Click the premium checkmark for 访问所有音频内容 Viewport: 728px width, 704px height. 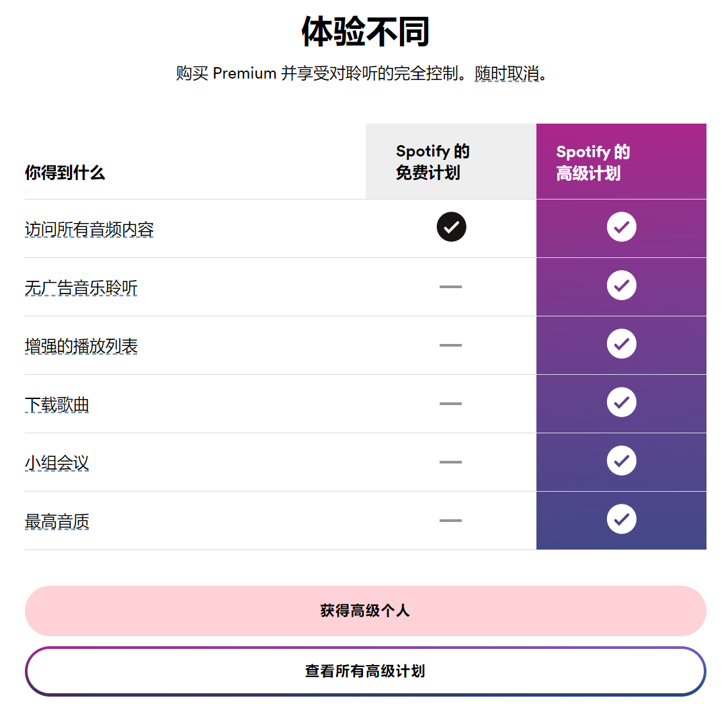pos(621,227)
